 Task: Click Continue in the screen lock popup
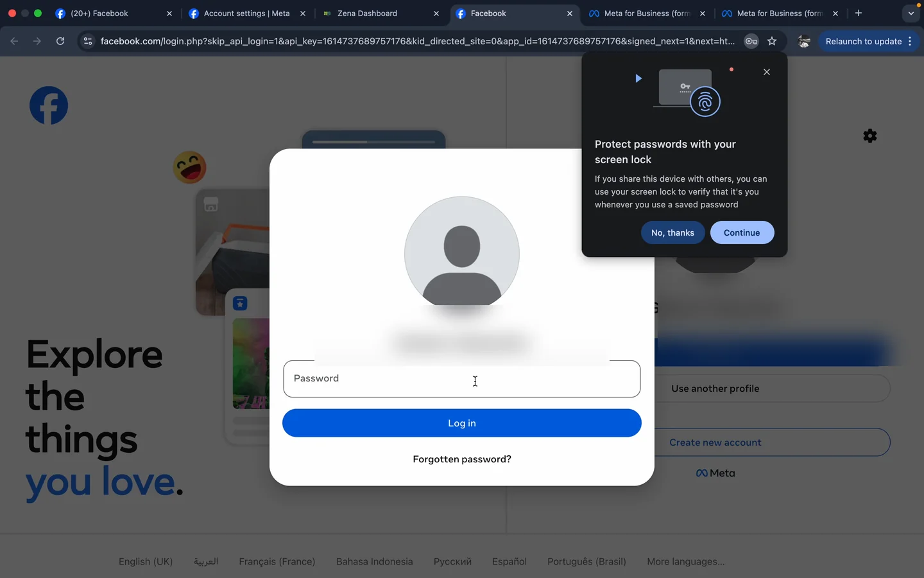click(x=742, y=232)
